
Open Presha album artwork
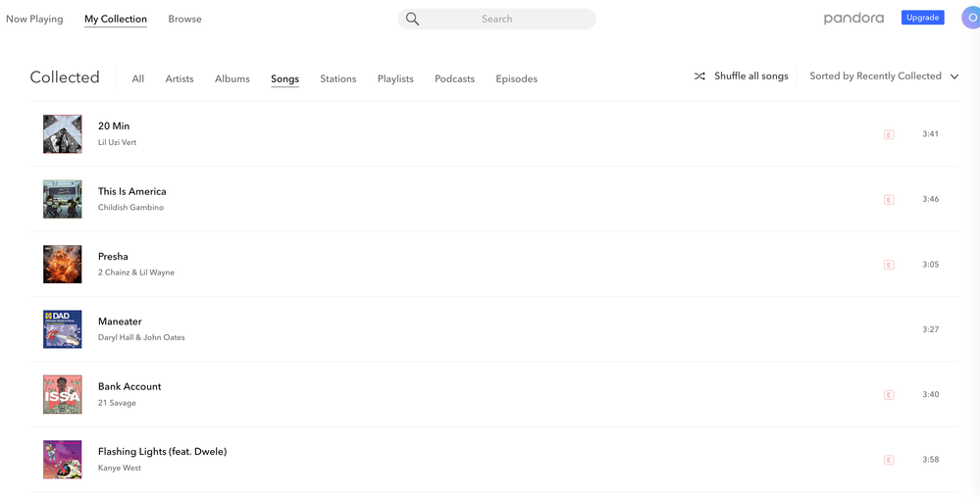click(x=63, y=264)
